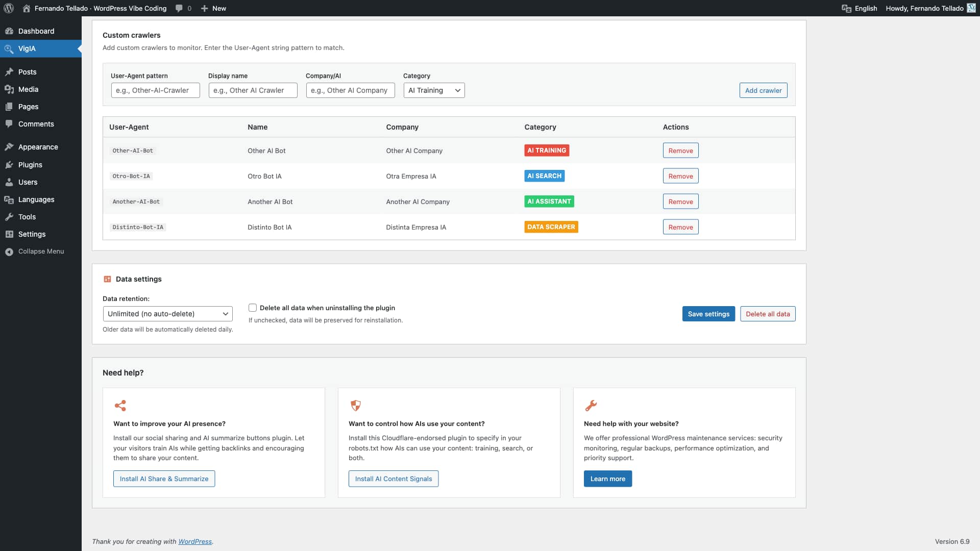Click the WordPress logo icon

[9, 8]
